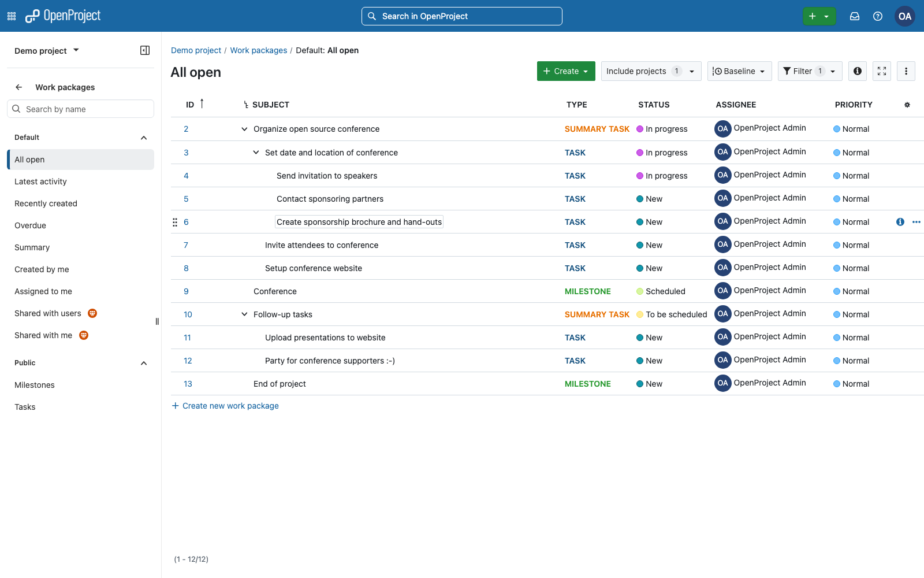Screen dimensions: 924x578
Task: Collapse the Public views section
Action: pyautogui.click(x=144, y=363)
